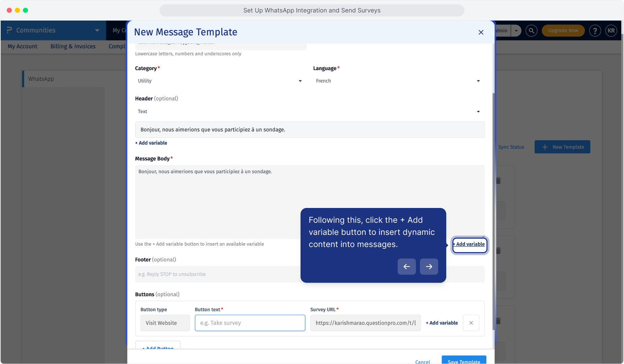624x364 pixels.
Task: Click Add variable below the header field
Action: point(151,143)
